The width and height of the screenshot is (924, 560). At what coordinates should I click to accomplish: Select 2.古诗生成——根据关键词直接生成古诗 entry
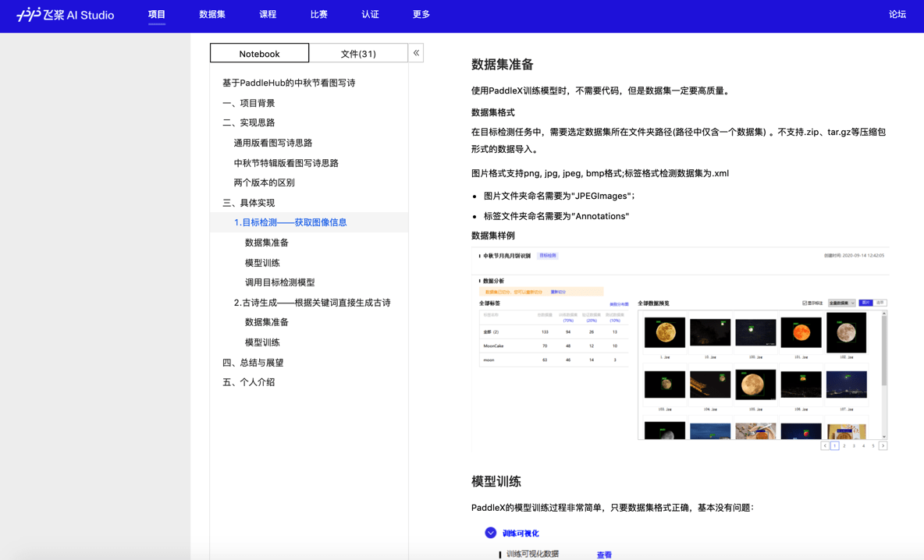tap(311, 303)
